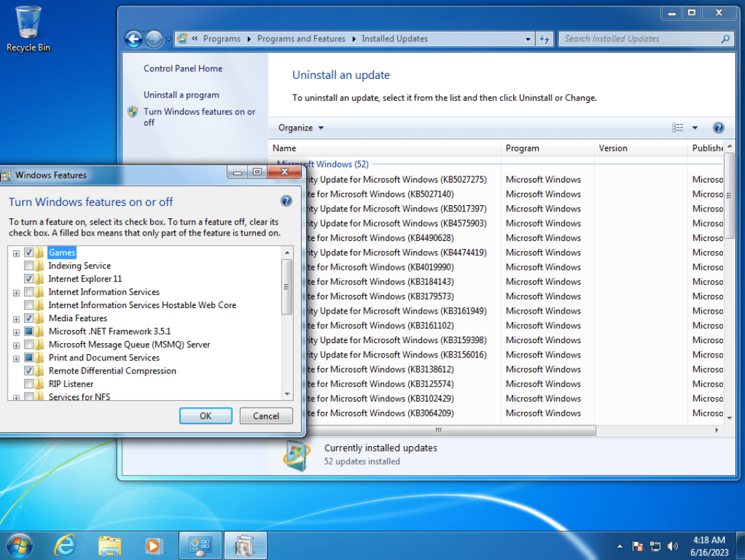
Task: Sort by the Name column header
Action: click(384, 148)
